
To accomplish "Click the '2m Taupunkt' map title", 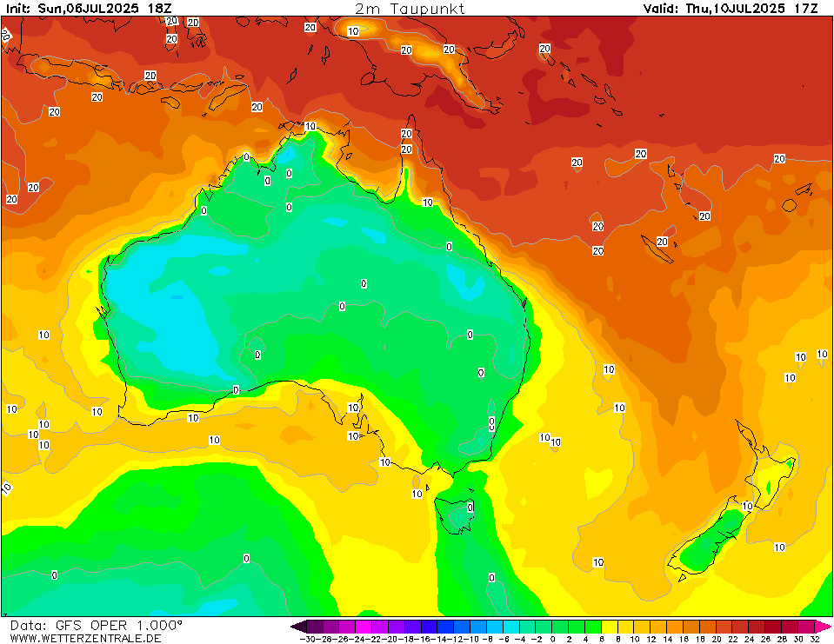I will click(410, 8).
